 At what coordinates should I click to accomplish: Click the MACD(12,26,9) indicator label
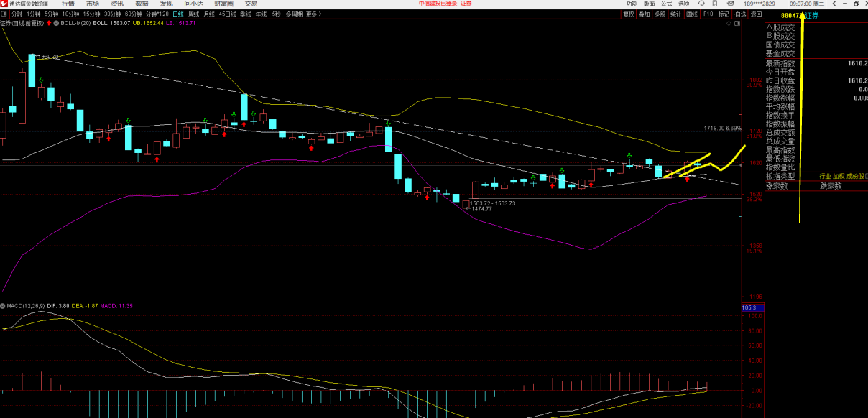25,305
